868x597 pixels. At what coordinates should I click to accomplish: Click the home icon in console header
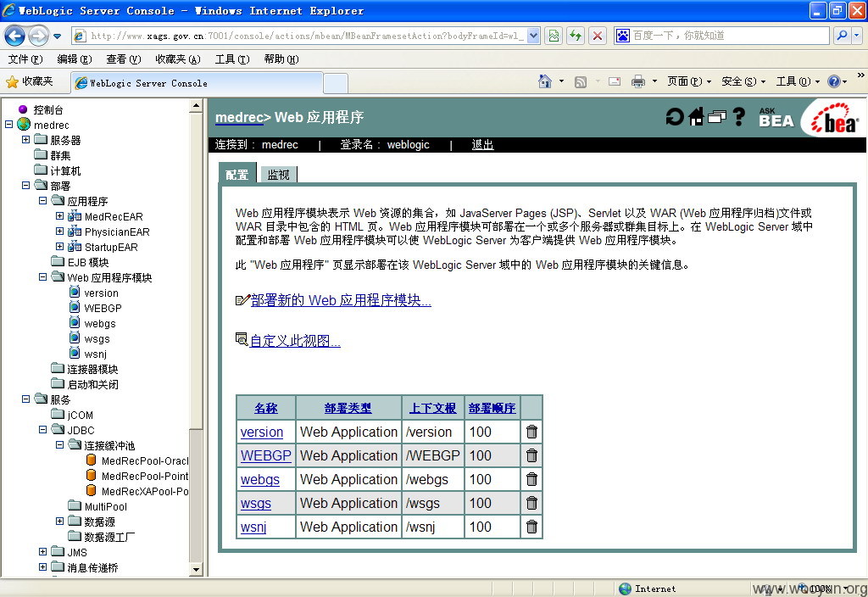697,117
